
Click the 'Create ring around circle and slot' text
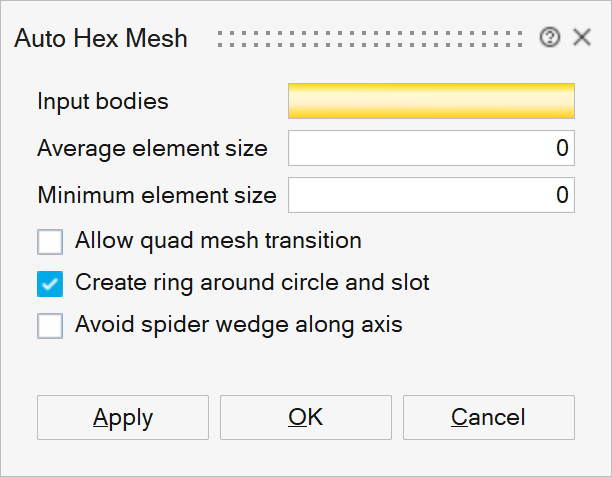pos(252,283)
